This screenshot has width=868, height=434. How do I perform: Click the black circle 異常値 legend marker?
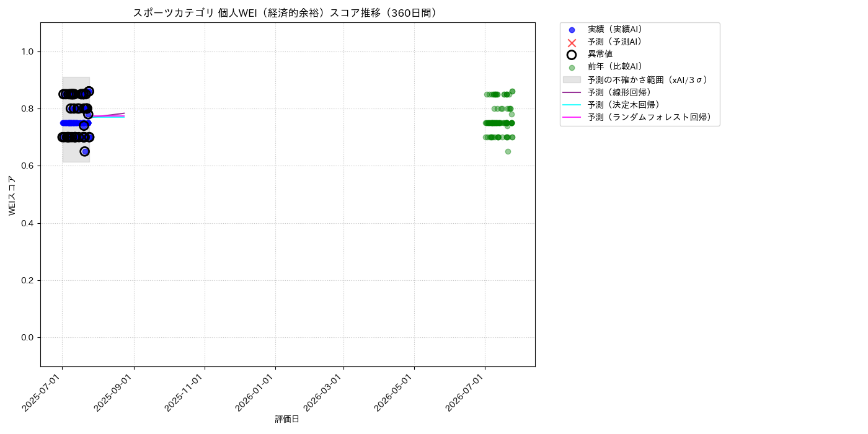point(572,55)
